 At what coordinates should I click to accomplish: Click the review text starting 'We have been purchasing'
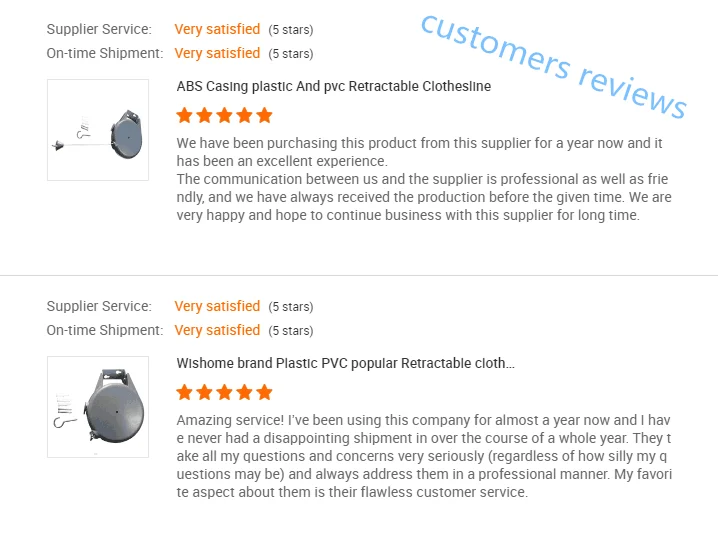point(424,179)
